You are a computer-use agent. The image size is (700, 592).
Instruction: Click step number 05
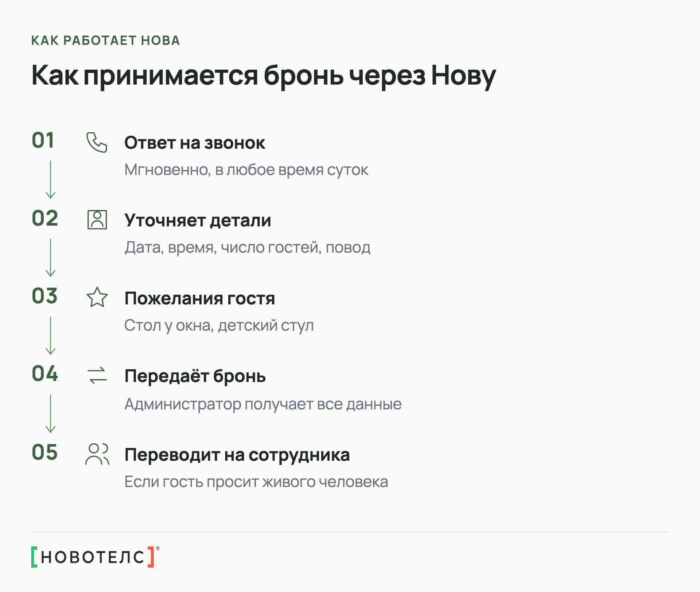[x=45, y=452]
